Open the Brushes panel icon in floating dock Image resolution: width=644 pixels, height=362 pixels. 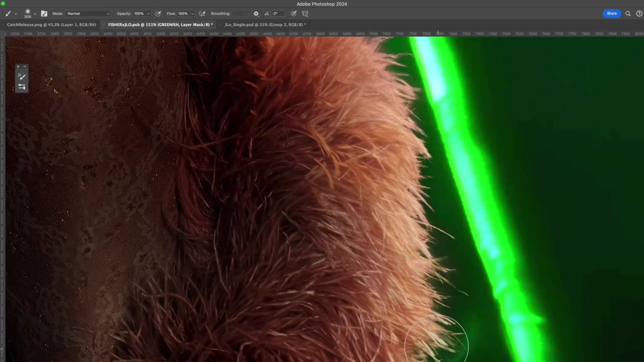tap(22, 76)
